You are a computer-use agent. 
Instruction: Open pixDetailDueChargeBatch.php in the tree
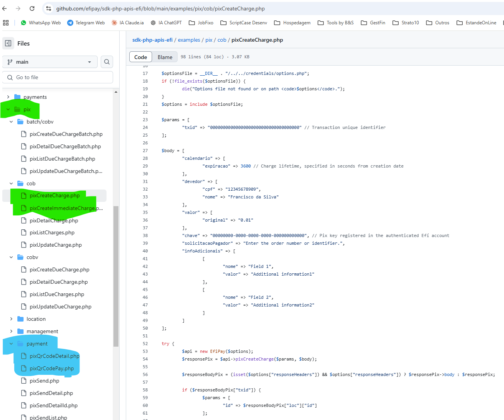(x=65, y=146)
